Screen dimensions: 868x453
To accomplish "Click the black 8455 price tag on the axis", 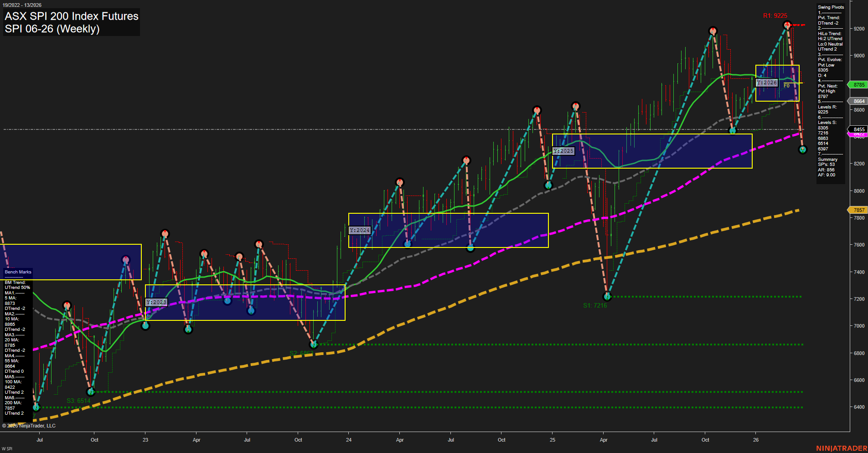I will tap(858, 129).
